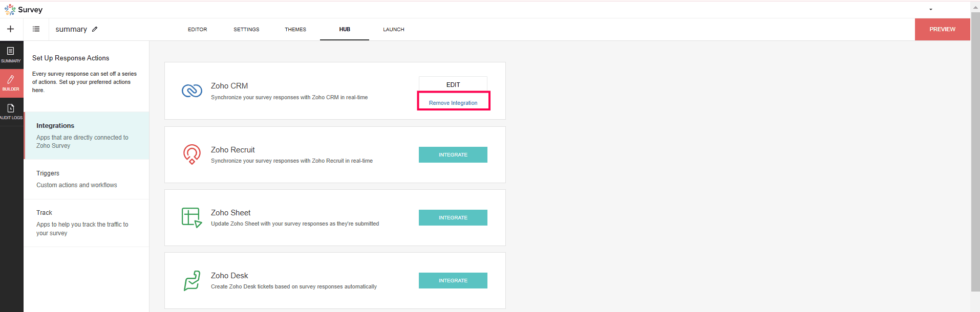Click the Zoho Survey logo icon
The width and height of the screenshot is (980, 312).
tap(10, 10)
